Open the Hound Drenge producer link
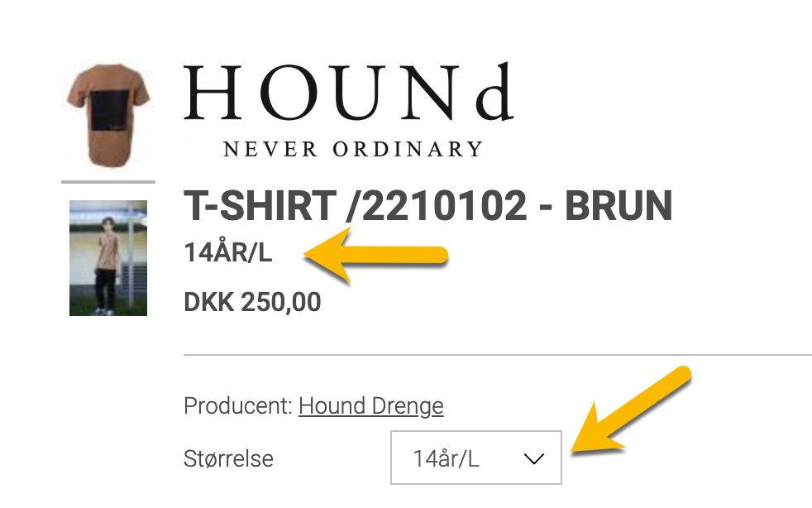This screenshot has height=508, width=812. point(370,406)
